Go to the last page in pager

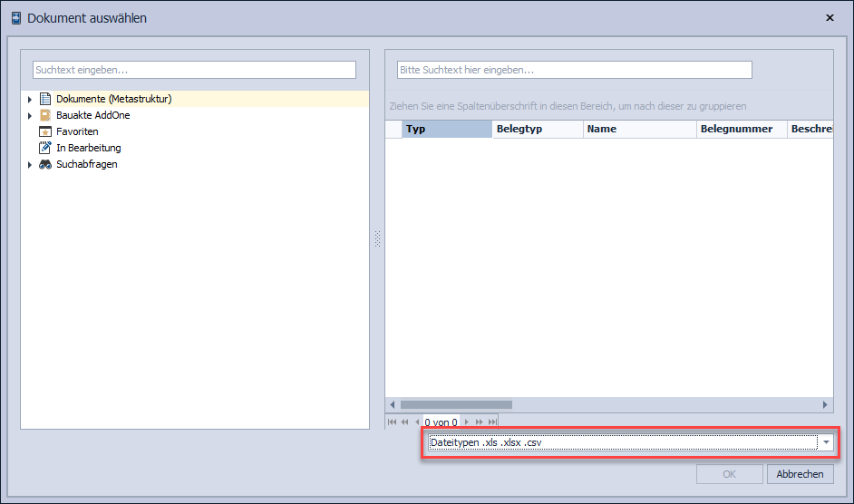(492, 422)
